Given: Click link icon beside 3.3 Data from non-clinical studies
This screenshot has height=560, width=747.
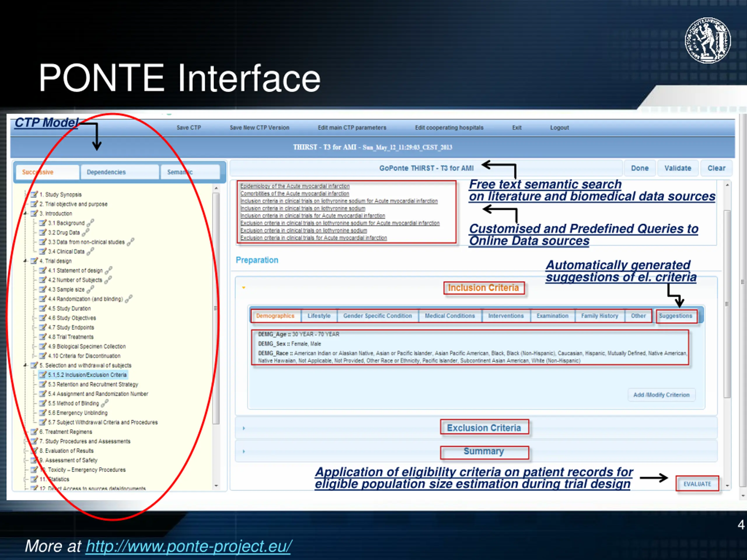Looking at the screenshot, I should [x=130, y=242].
